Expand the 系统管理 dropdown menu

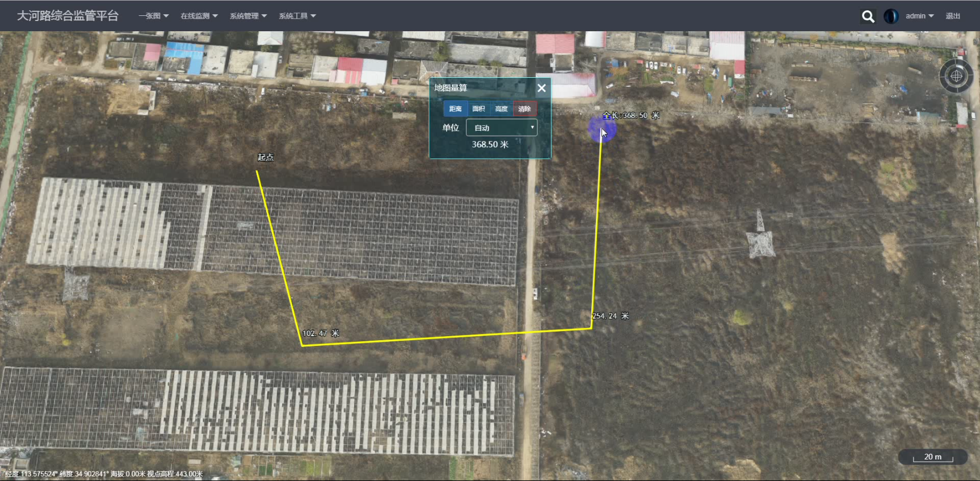[248, 16]
